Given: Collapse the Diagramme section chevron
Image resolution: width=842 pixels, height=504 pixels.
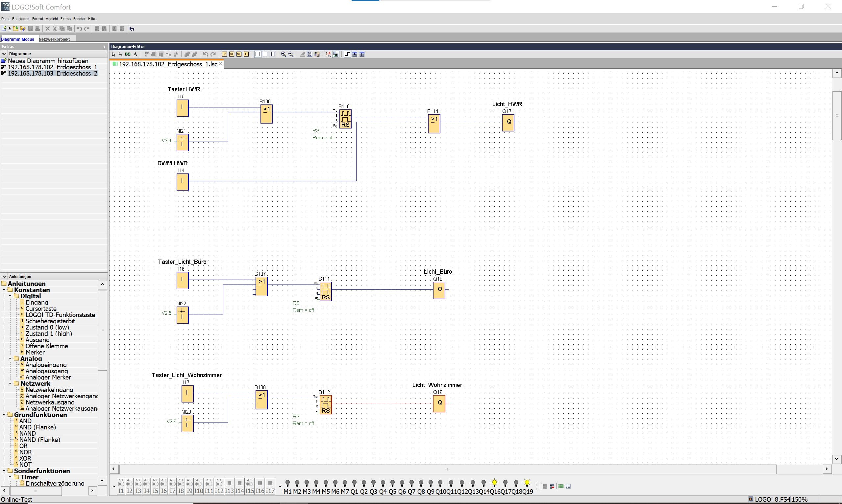Looking at the screenshot, I should point(4,54).
